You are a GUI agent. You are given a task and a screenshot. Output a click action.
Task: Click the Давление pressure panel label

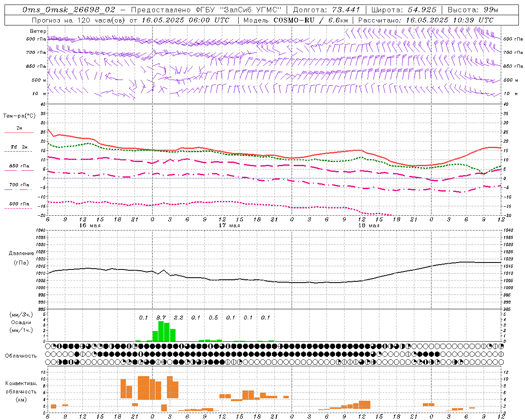coord(21,253)
